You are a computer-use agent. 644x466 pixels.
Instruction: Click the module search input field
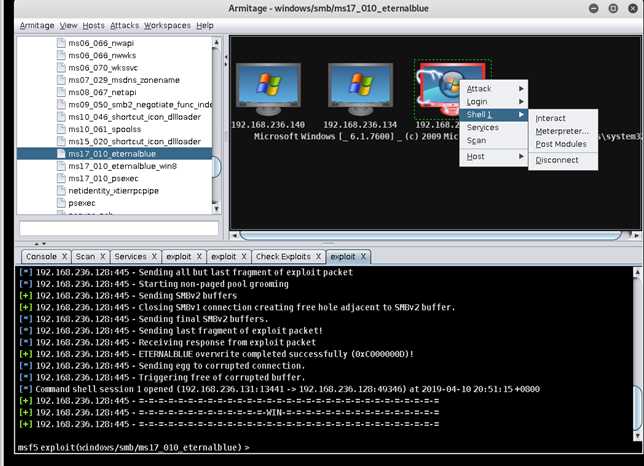click(119, 228)
